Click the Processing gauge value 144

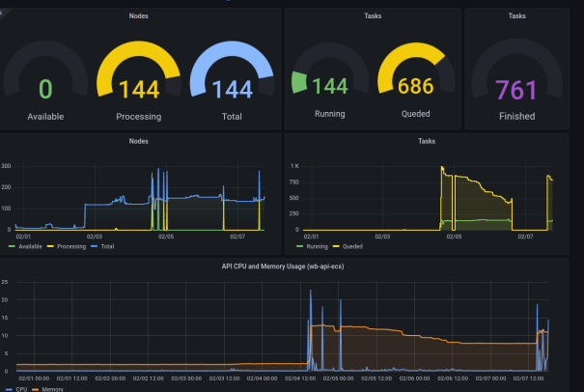coord(139,90)
